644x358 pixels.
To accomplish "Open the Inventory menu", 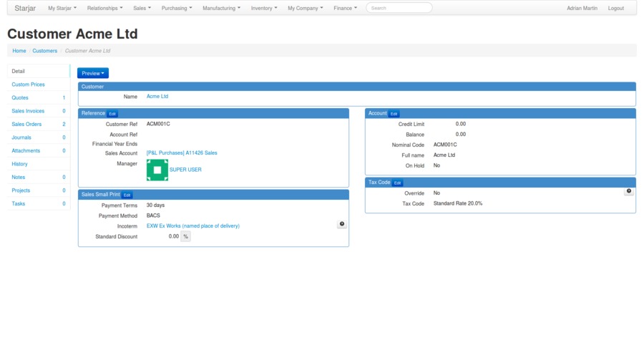I will [263, 9].
